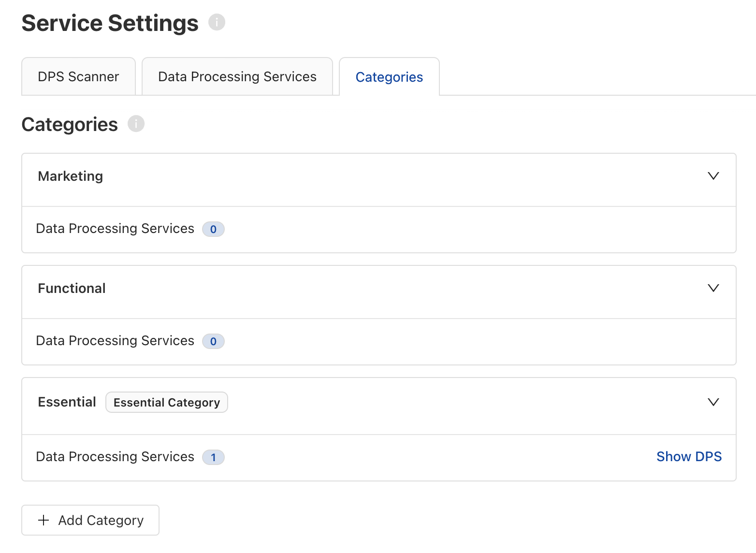Click the count badge next to Marketing's Data Processing Services
Image resolution: width=756 pixels, height=553 pixels.
point(213,229)
